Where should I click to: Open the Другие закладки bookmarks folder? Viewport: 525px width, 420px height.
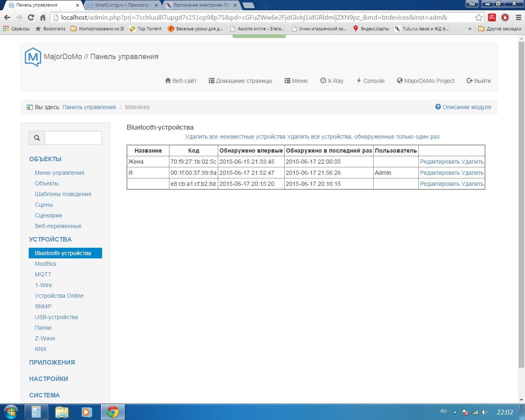pos(500,29)
